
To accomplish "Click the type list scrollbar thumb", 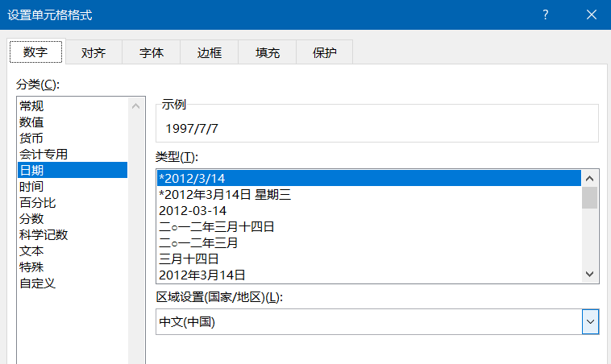I will click(x=589, y=198).
